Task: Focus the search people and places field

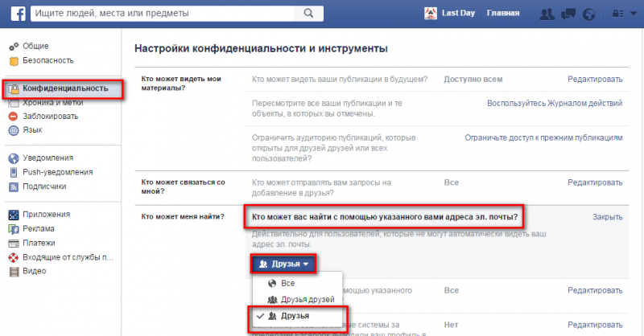Action: 163,13
